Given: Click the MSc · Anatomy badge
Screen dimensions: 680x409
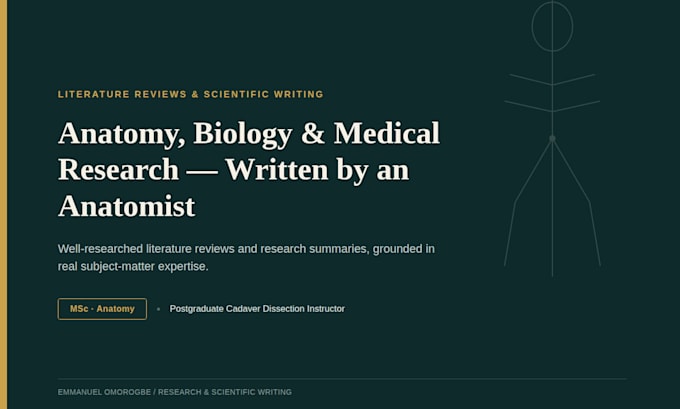Looking at the screenshot, I should coord(102,309).
